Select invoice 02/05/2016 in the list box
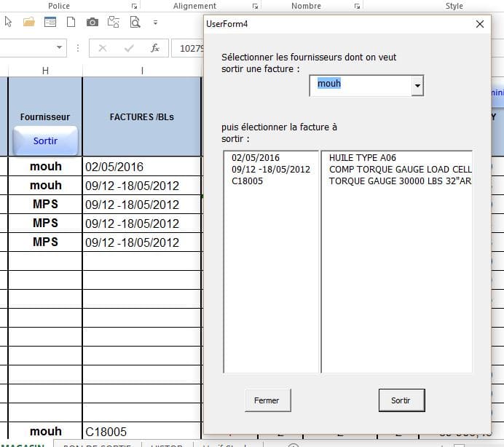The width and height of the screenshot is (504, 447). [255, 157]
